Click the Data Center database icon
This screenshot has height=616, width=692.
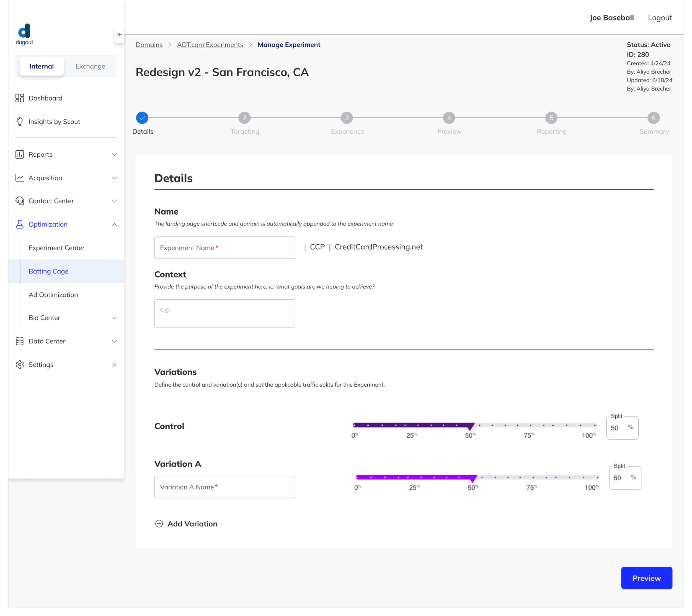pyautogui.click(x=20, y=341)
